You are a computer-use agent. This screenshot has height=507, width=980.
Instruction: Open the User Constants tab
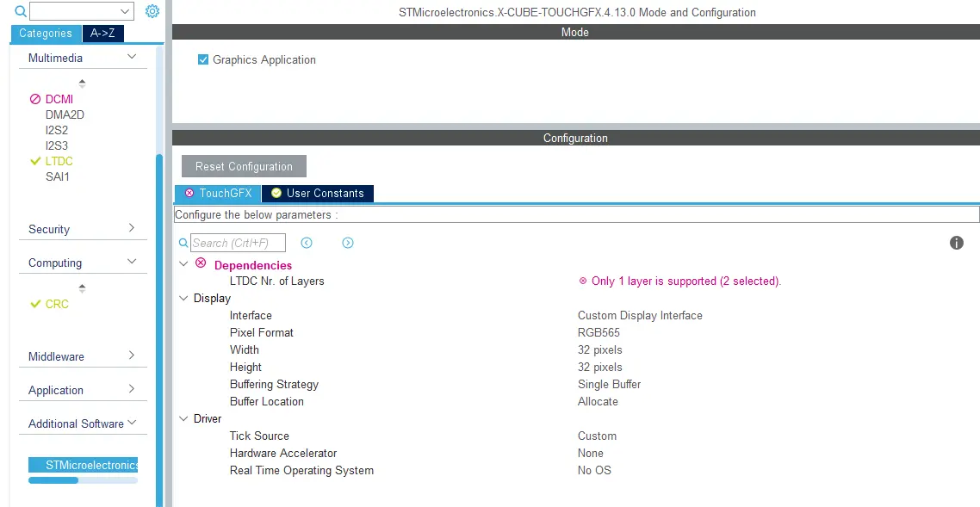tap(318, 194)
